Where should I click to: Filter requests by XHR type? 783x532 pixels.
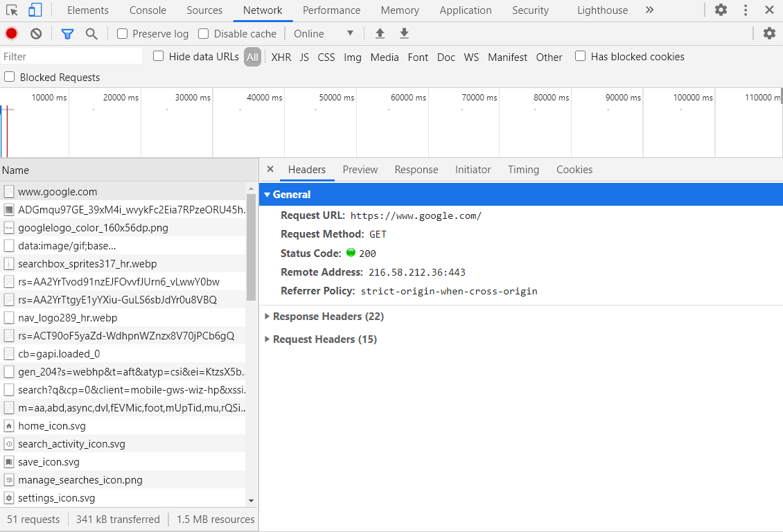(281, 57)
